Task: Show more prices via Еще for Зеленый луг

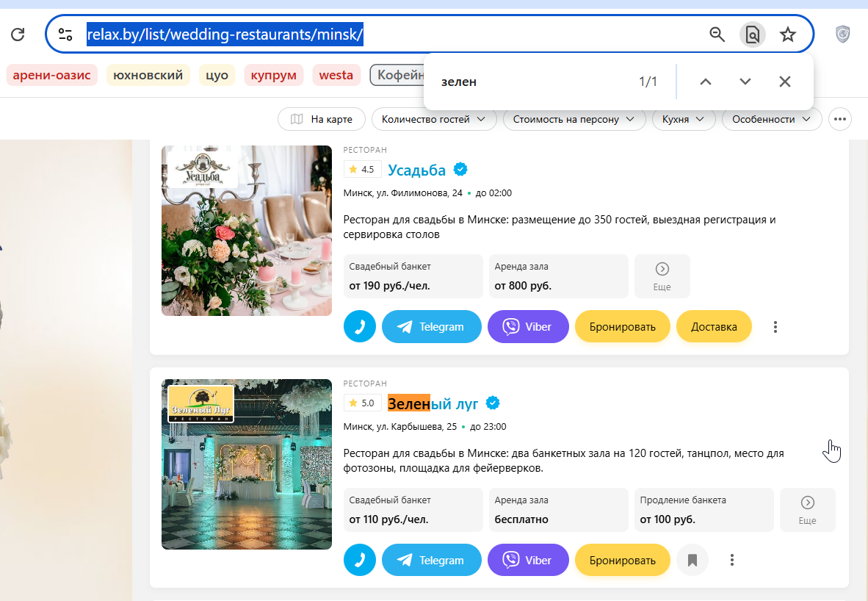Action: (x=807, y=510)
